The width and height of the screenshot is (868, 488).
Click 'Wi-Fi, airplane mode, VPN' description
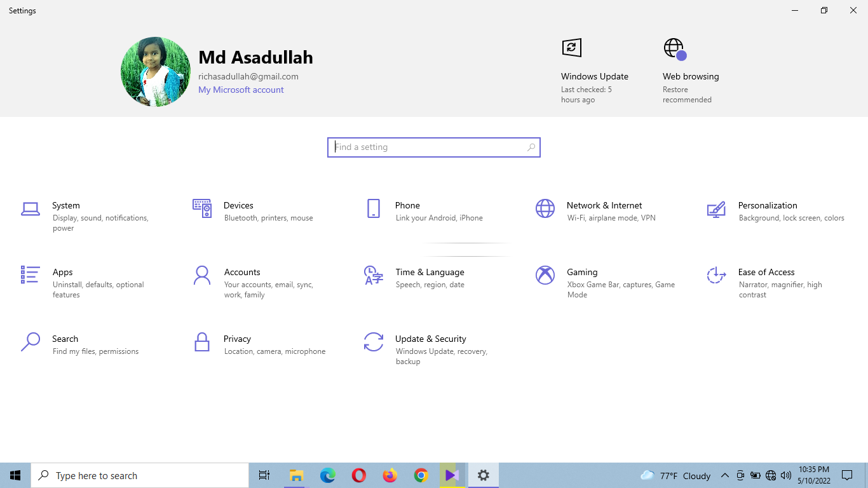pos(611,218)
